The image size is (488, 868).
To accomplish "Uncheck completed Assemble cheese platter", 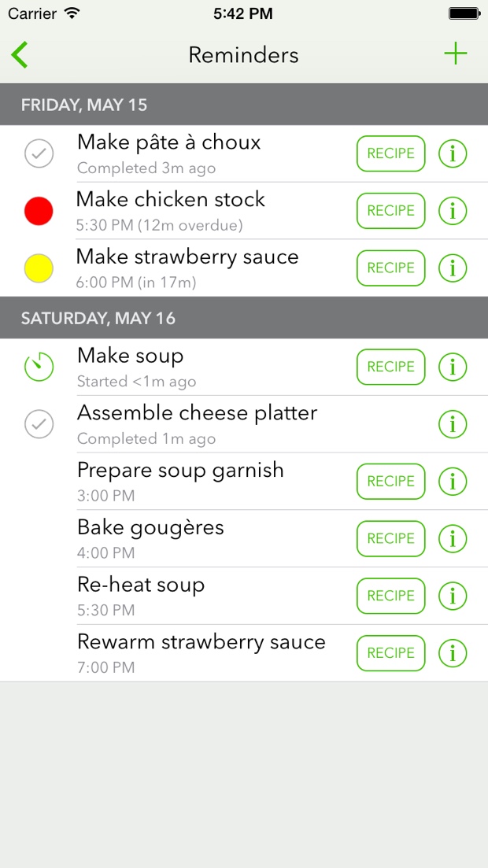I will [39, 424].
